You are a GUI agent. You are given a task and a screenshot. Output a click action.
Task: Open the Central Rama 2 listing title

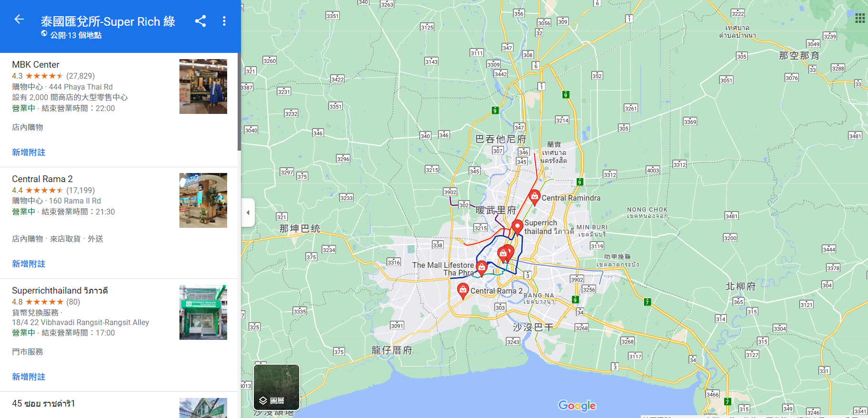coord(42,179)
